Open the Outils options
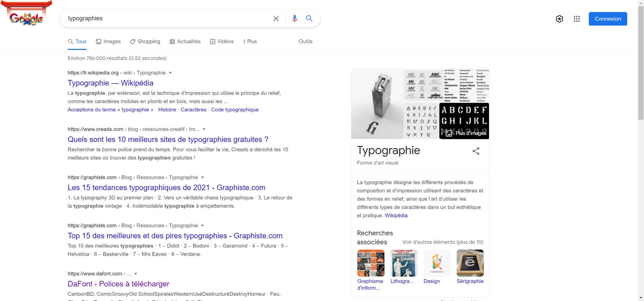The width and height of the screenshot is (644, 301). [x=305, y=42]
